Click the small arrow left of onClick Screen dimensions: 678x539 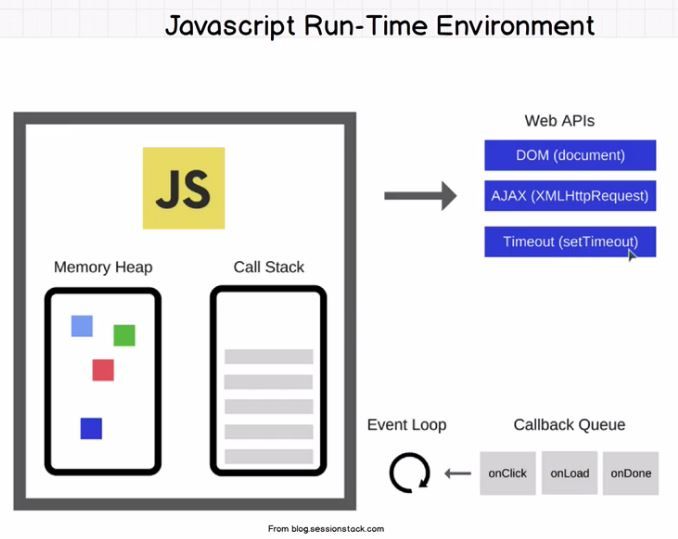(x=457, y=473)
